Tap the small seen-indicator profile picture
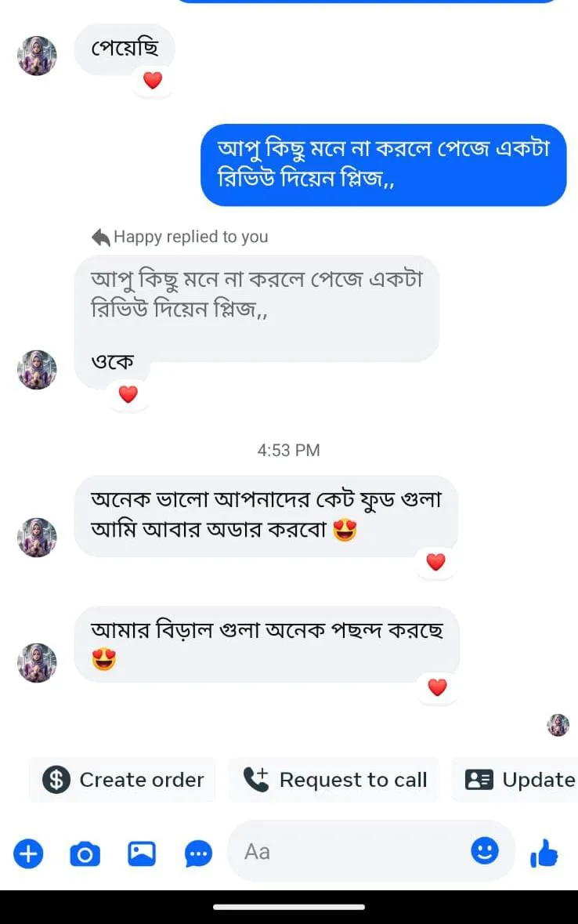Image resolution: width=578 pixels, height=924 pixels. (558, 725)
